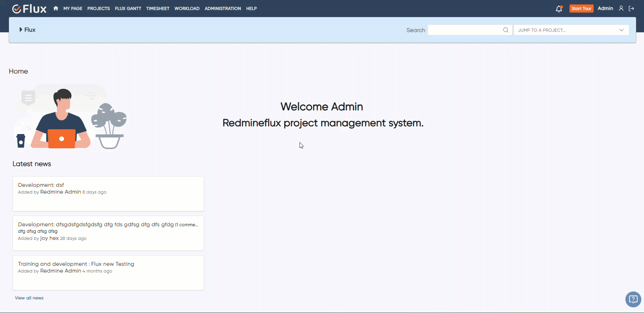
Task: Open the My Page menu
Action: coord(73,9)
